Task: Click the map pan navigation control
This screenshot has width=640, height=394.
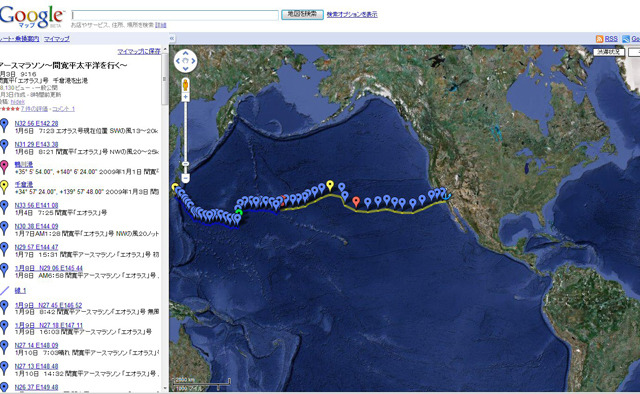Action: (x=185, y=61)
